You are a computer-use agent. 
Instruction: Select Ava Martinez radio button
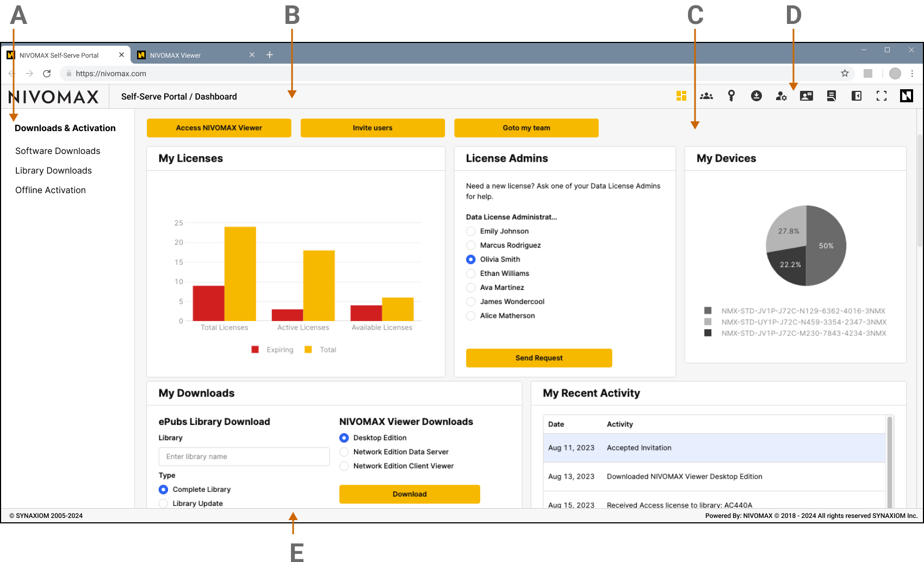click(x=471, y=288)
